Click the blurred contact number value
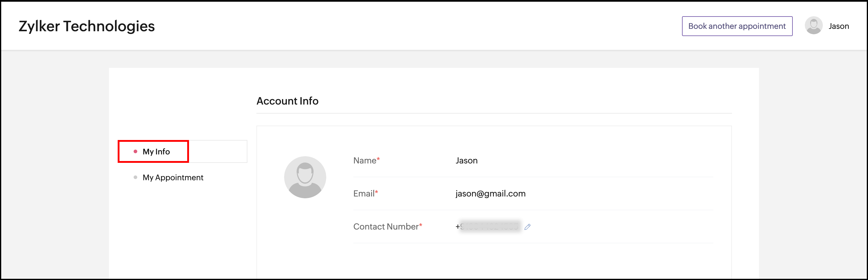The image size is (868, 280). point(489,227)
